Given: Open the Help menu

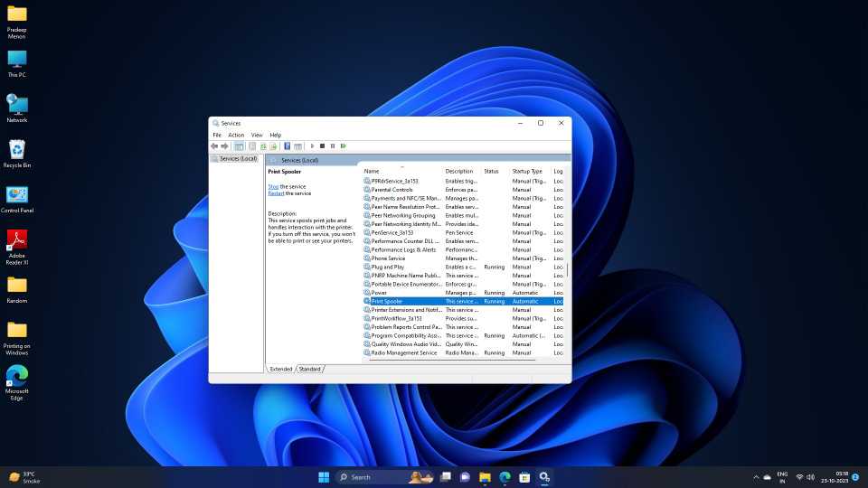Looking at the screenshot, I should pos(275,135).
